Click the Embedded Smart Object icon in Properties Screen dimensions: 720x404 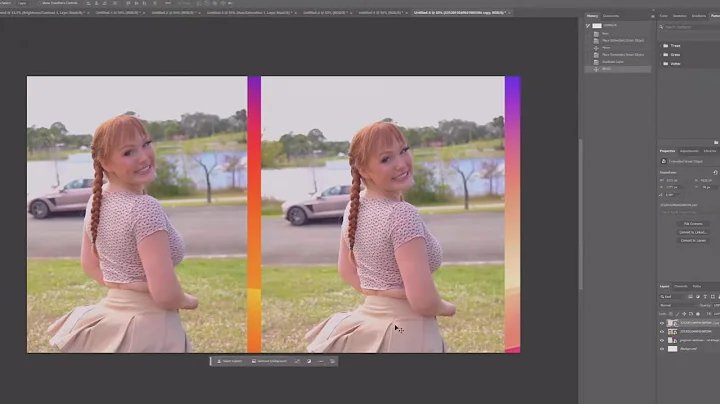tap(664, 161)
